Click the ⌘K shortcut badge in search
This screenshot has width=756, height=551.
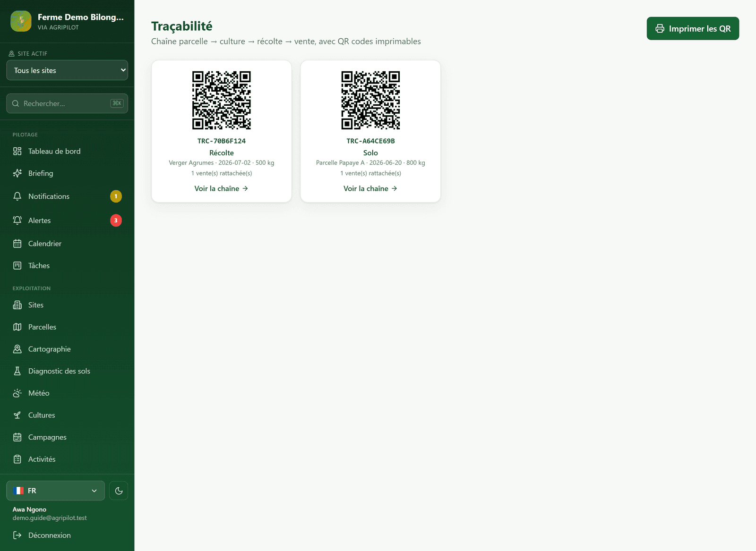pos(117,103)
